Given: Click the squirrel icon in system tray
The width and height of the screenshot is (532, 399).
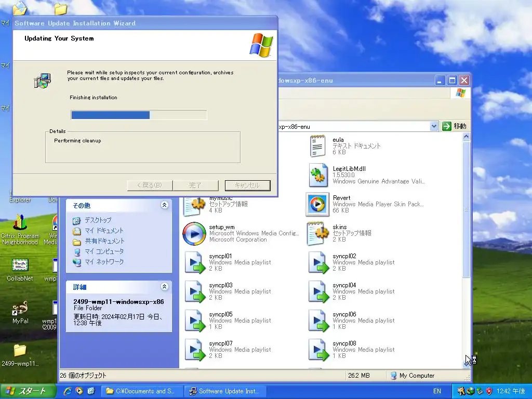Looking at the screenshot, I should pos(461,391).
